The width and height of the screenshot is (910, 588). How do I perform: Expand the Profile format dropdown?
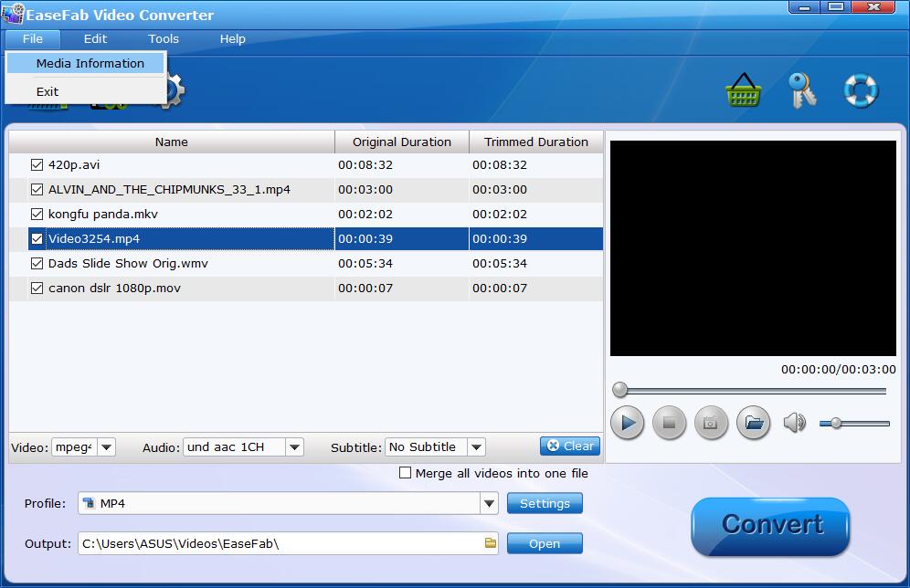tap(489, 503)
